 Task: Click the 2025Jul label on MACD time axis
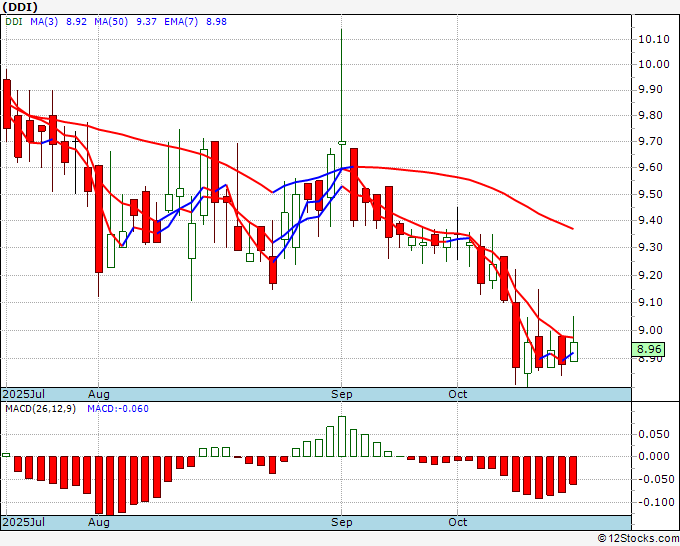24,522
